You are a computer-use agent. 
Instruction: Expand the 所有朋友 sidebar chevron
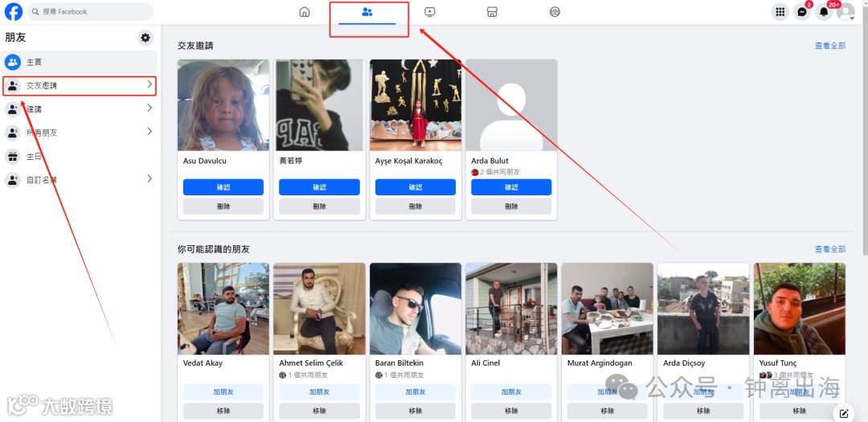[x=149, y=132]
